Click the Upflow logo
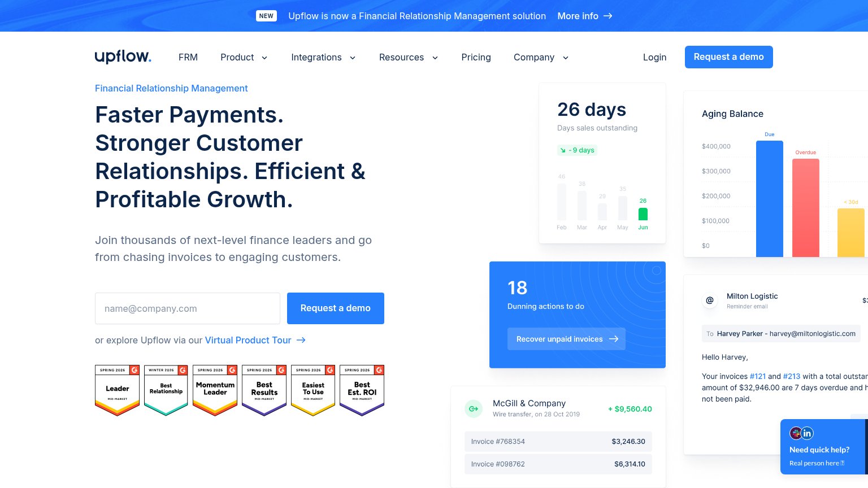The image size is (868, 488). pyautogui.click(x=123, y=56)
